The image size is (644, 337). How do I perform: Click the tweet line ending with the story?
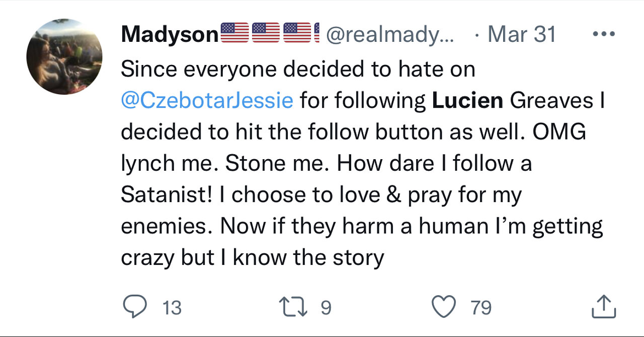pyautogui.click(x=252, y=257)
